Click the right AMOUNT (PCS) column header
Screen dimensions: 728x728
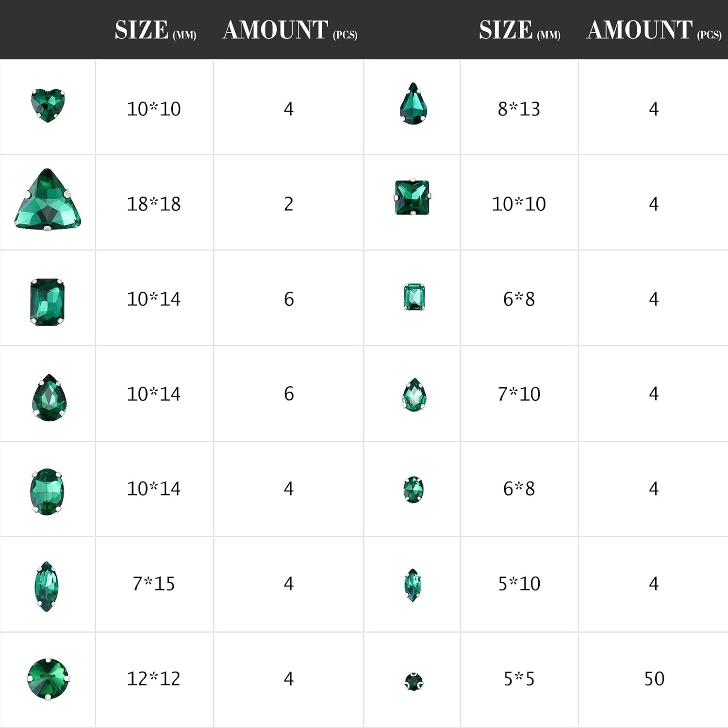click(x=654, y=30)
